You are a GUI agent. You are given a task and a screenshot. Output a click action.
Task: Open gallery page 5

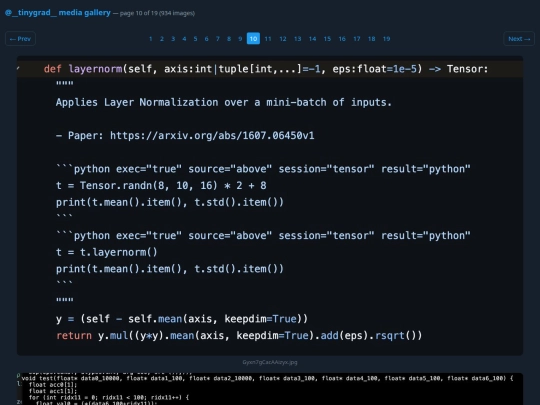195,39
